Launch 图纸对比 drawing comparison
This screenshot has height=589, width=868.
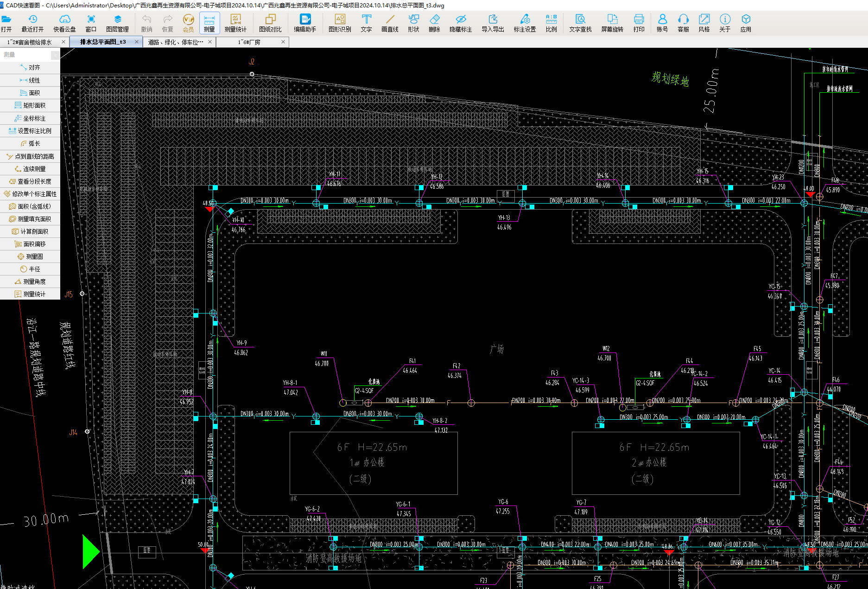pyautogui.click(x=270, y=23)
